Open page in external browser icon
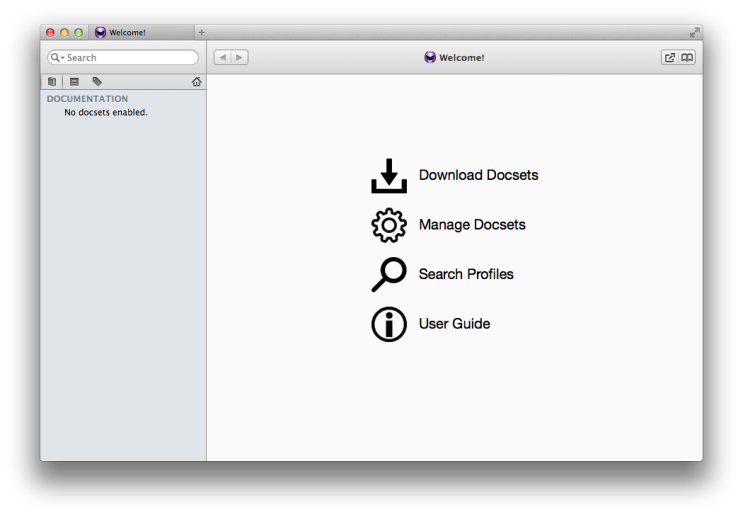The image size is (743, 517). click(670, 57)
